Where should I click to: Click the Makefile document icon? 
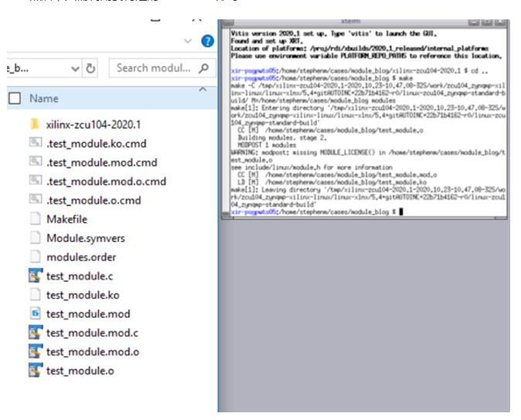point(34,220)
